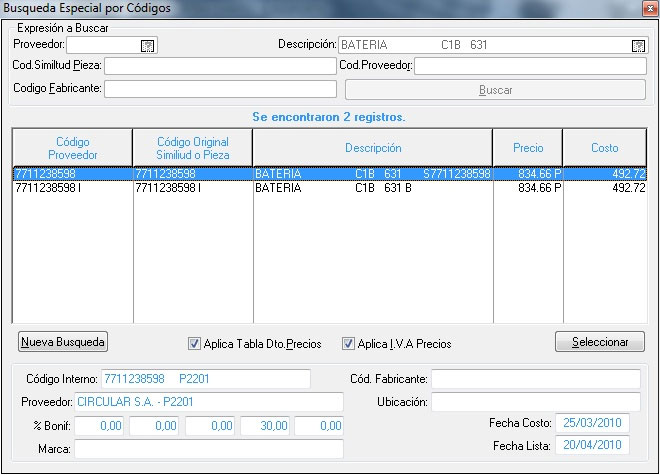Click the Costo column header
660x475 pixels.
[604, 148]
